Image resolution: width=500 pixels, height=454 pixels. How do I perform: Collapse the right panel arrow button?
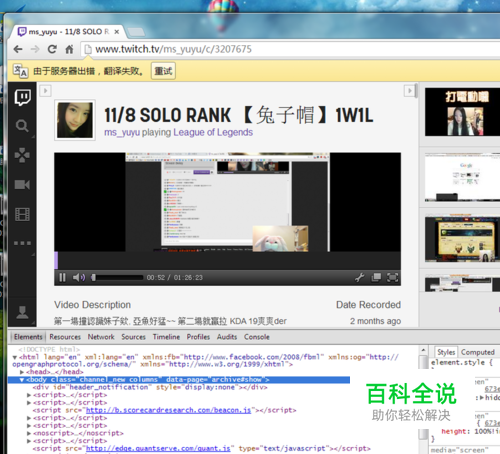coord(409,91)
